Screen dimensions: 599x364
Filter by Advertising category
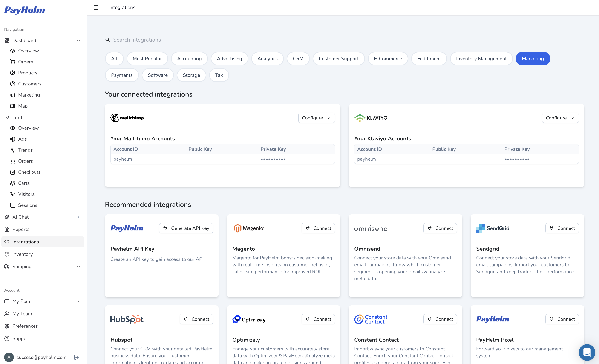230,59
